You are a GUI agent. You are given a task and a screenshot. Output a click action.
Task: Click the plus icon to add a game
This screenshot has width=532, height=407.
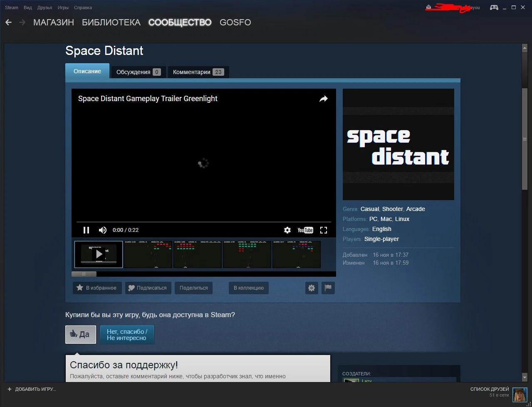pos(10,389)
